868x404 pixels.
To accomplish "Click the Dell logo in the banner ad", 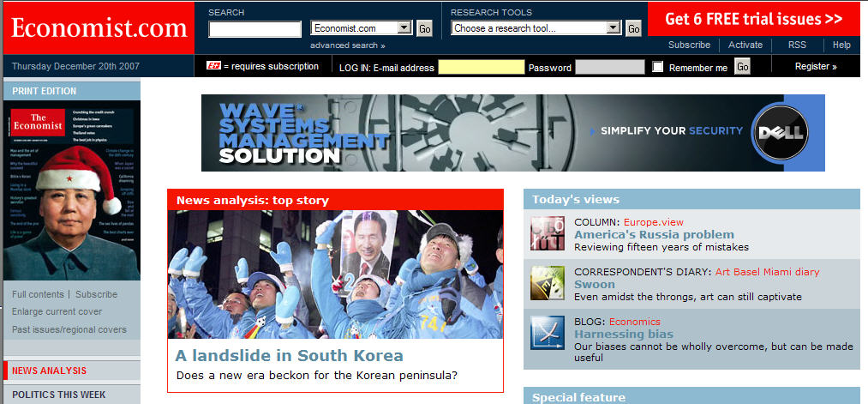I will coord(781,132).
